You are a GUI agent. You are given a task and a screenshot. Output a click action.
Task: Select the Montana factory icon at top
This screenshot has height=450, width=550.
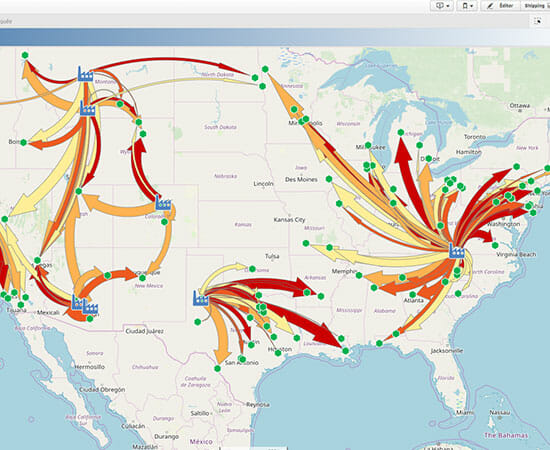(x=85, y=74)
